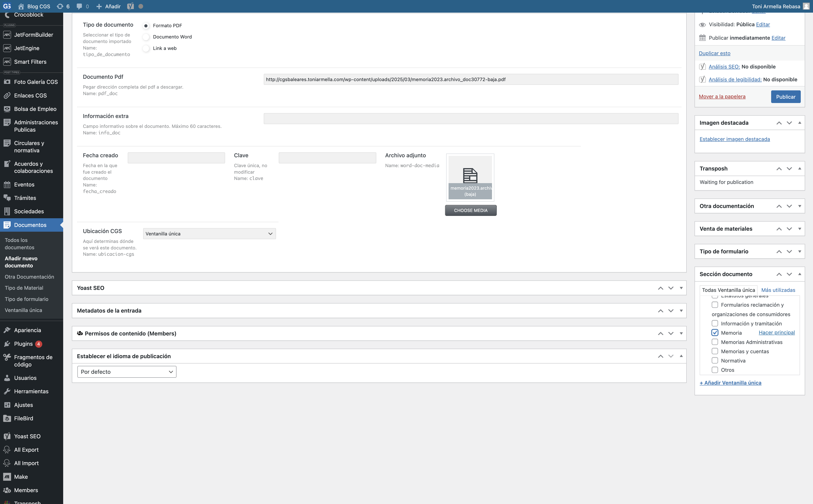Click the Foto Galería CGS camera icon

pyautogui.click(x=7, y=82)
